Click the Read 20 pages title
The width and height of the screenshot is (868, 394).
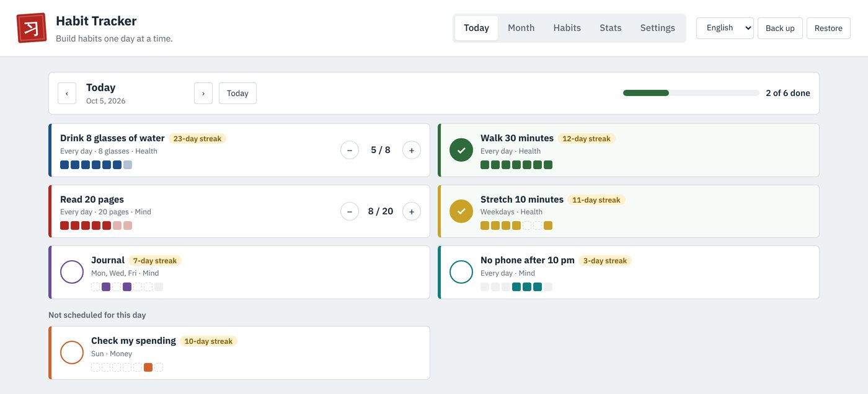92,199
